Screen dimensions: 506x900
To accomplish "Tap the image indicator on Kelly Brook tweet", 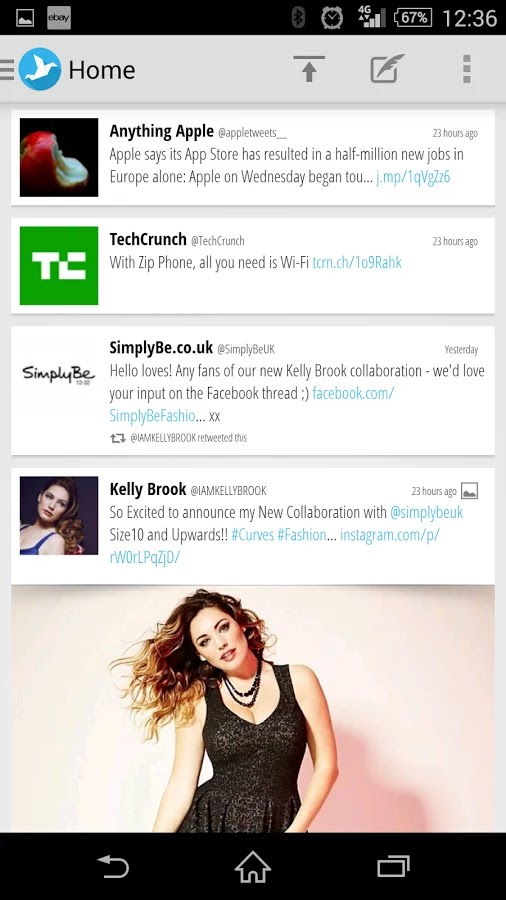I will (469, 491).
